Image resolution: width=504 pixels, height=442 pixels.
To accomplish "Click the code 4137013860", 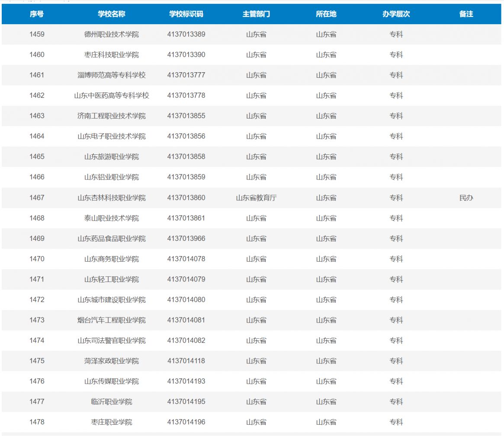I will 186,198.
